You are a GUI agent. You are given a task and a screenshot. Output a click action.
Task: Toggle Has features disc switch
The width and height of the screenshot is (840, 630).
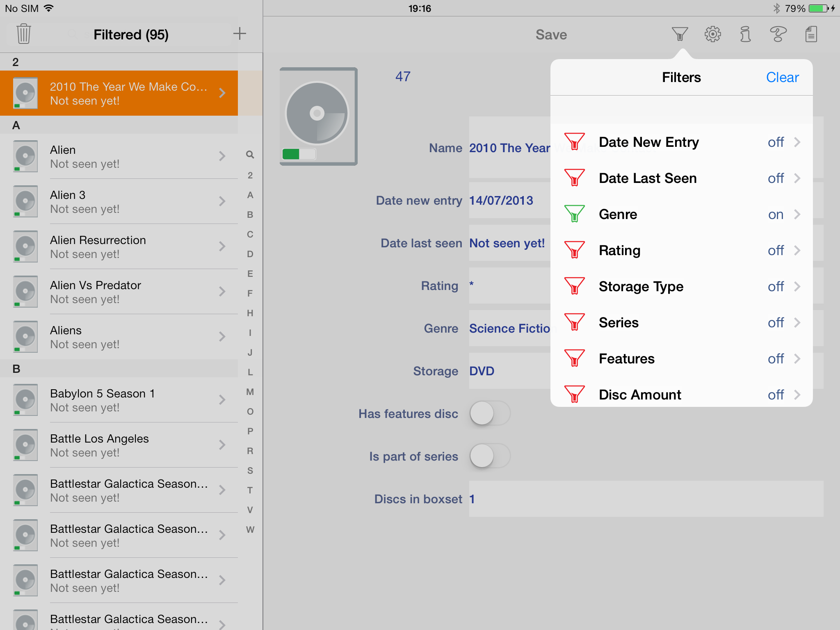point(490,413)
